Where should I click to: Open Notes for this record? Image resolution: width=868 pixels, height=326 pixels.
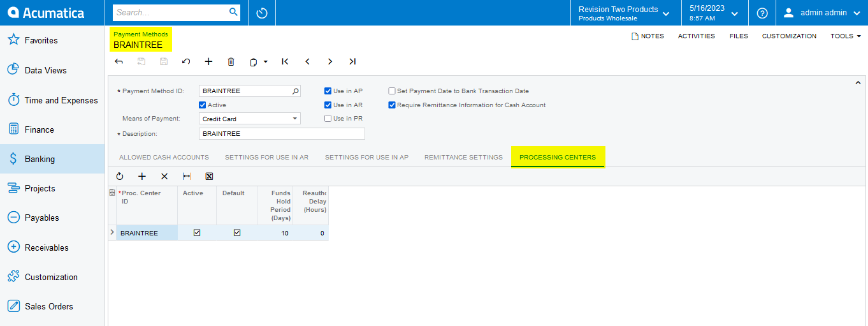click(x=647, y=36)
